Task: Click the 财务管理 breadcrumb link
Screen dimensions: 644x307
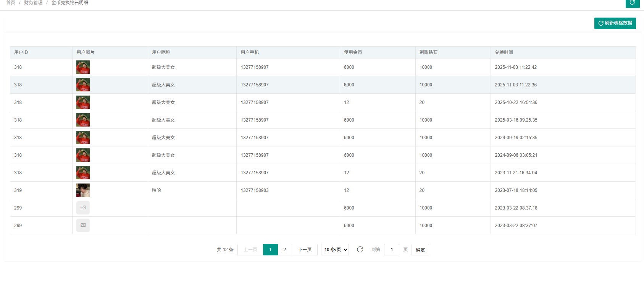Action: (x=33, y=3)
